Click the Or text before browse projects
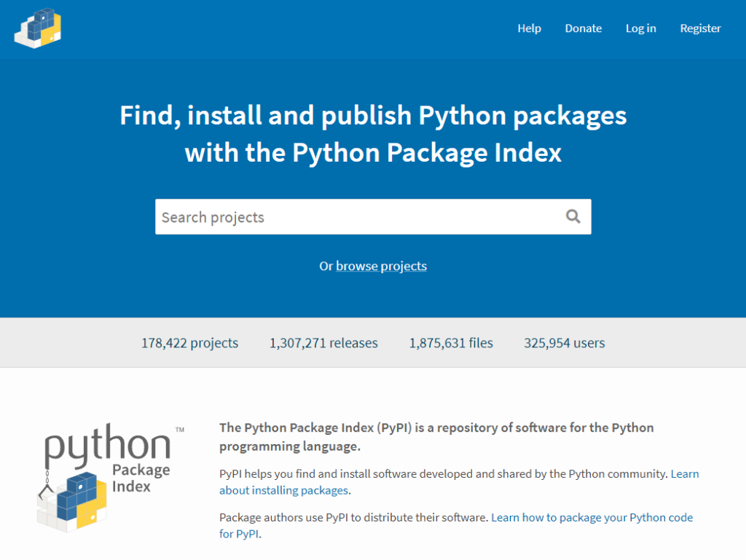746x560 pixels. tap(326, 266)
